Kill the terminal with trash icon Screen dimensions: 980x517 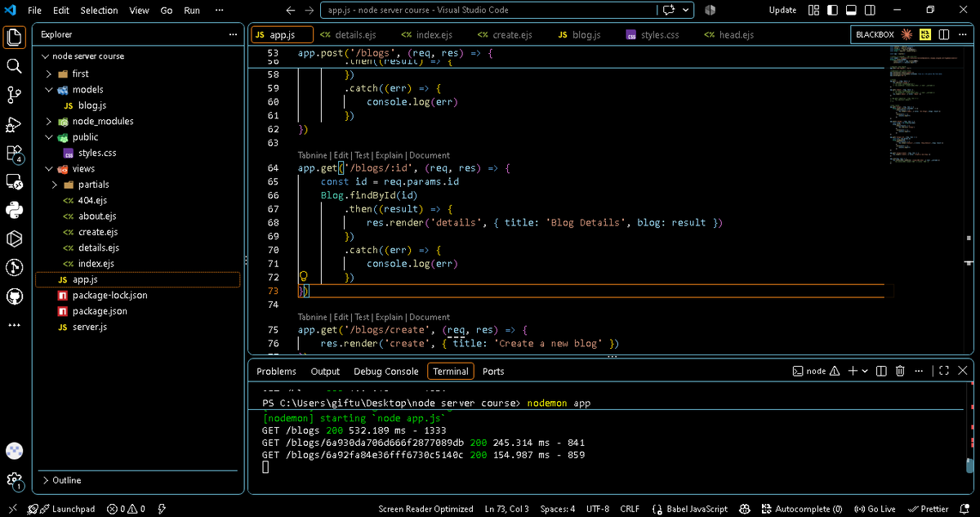900,371
